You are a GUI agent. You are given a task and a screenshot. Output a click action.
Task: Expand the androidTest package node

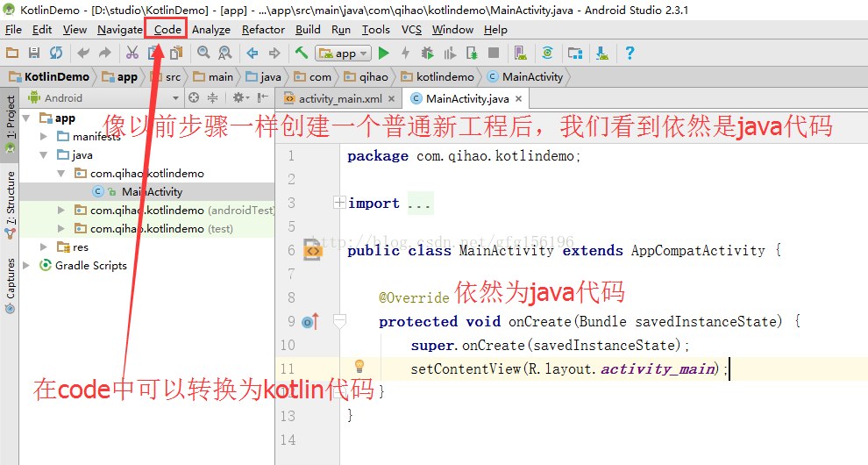pyautogui.click(x=60, y=210)
